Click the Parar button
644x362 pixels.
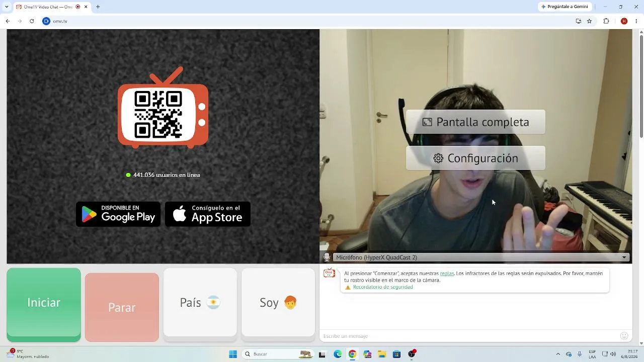122,307
